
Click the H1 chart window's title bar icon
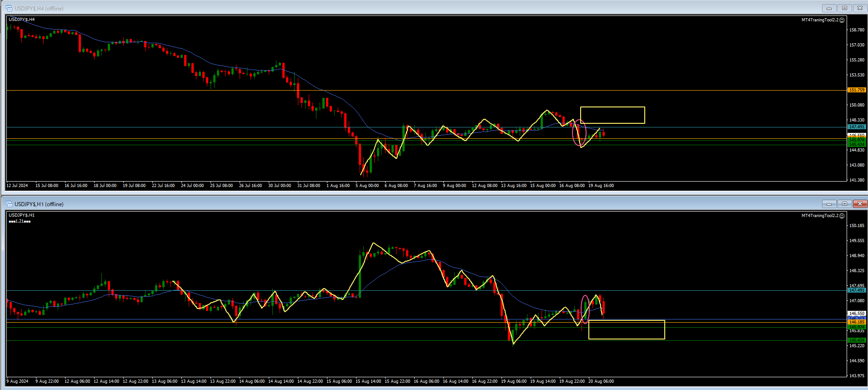9,204
